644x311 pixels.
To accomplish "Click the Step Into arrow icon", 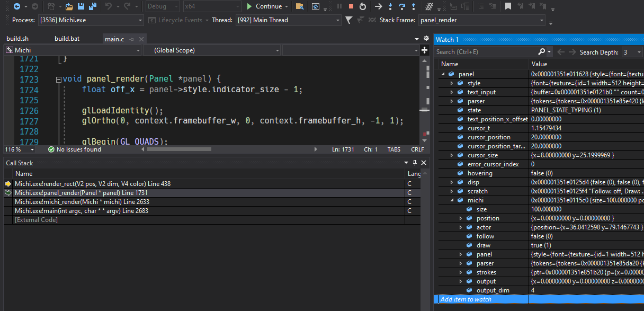I will coord(390,6).
